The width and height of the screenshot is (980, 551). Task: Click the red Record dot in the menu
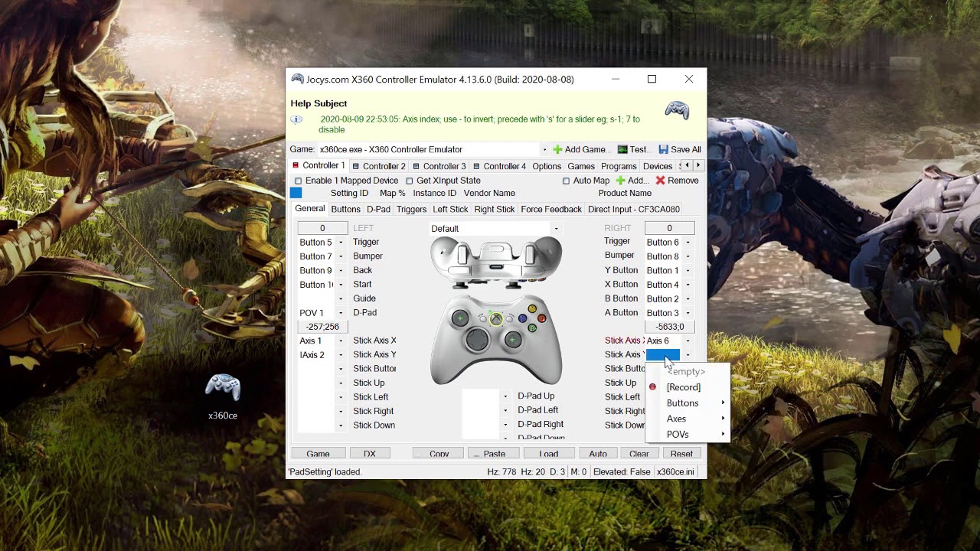tap(652, 387)
